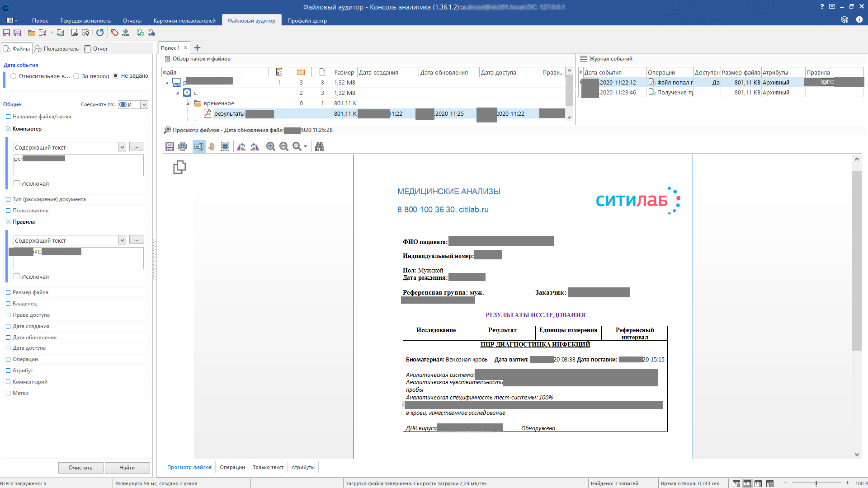Select the За период radio button
This screenshot has height=488, width=868.
point(76,76)
